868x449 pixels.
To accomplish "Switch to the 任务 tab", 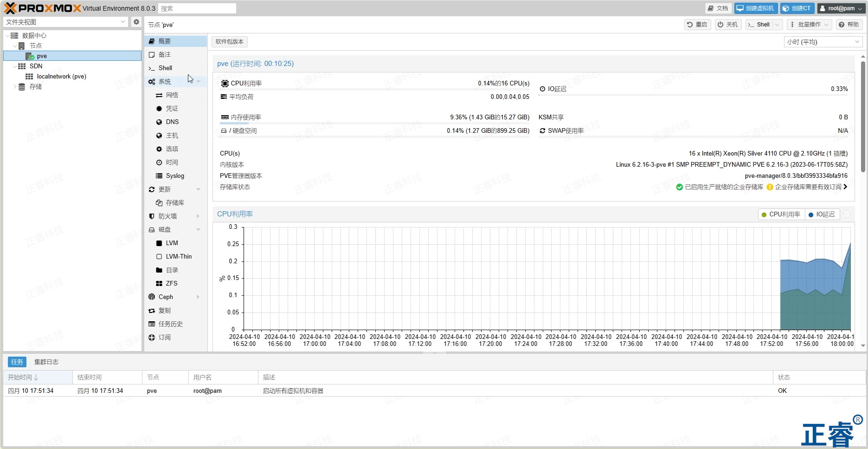I will [x=17, y=362].
